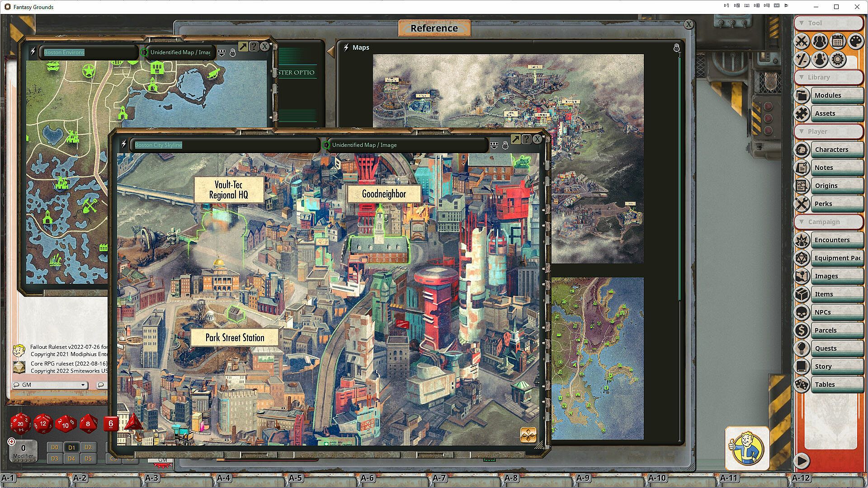Open the Encounters campaign list
The width and height of the screenshot is (868, 488).
pyautogui.click(x=832, y=240)
